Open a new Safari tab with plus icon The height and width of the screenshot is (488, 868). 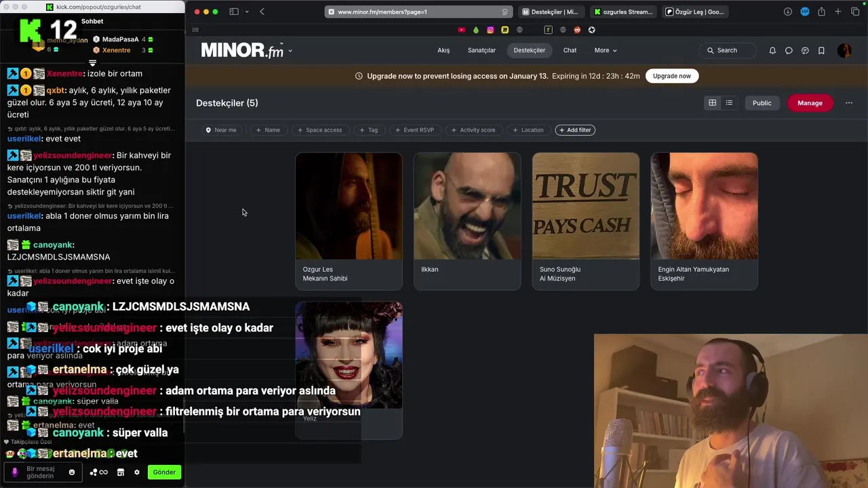[838, 12]
